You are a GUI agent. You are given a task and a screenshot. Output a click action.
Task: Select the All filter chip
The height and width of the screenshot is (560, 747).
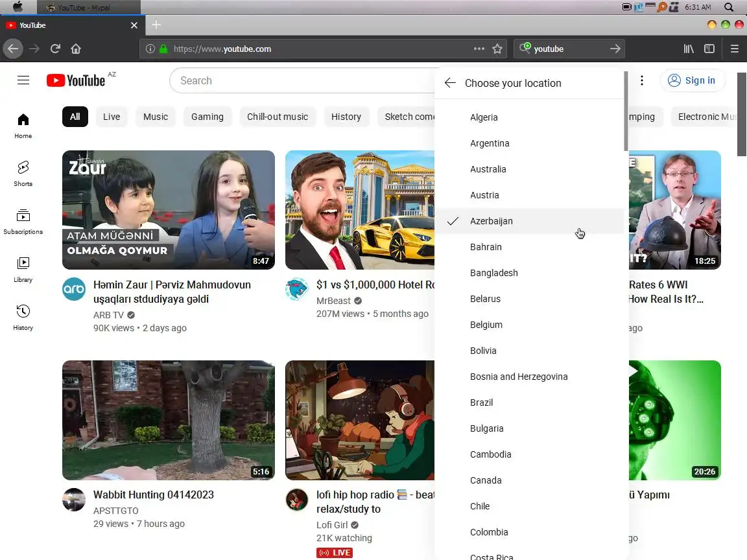[75, 117]
